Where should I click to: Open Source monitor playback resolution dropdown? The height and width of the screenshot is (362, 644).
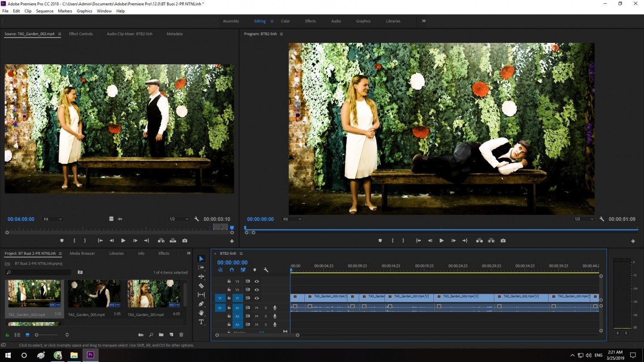179,219
